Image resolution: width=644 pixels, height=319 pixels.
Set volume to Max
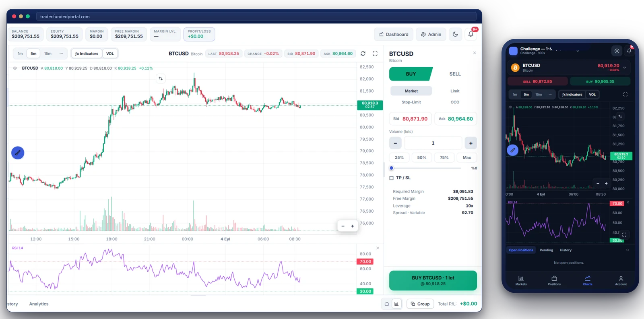(x=466, y=158)
